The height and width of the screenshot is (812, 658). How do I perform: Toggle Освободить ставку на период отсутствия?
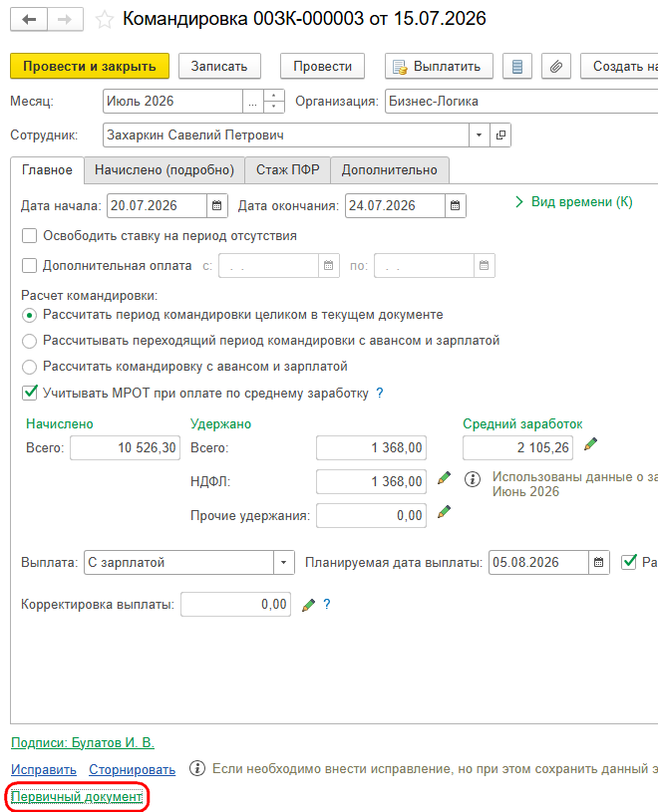click(30, 236)
